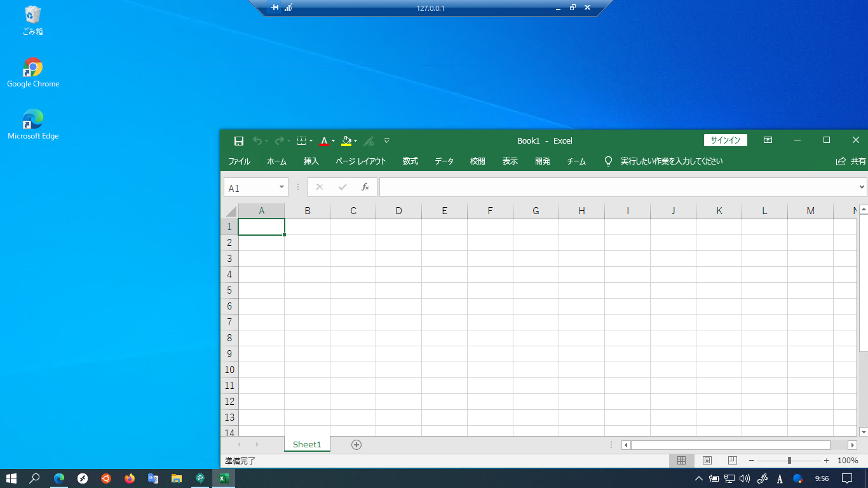Click the Save icon in quick access toolbar

click(x=239, y=141)
